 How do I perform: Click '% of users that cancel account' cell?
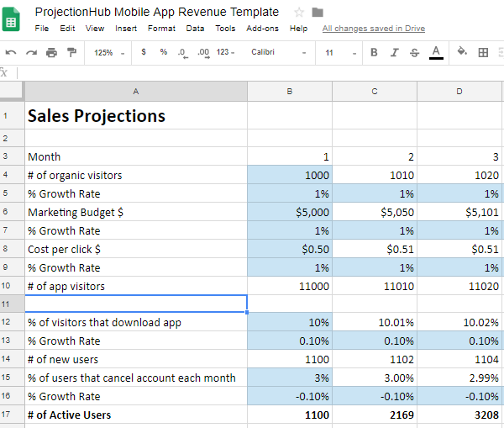coord(136,378)
